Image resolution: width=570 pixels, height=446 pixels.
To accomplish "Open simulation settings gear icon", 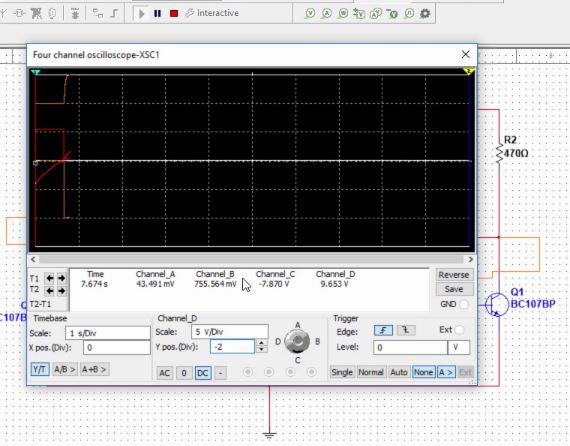I will (x=425, y=14).
